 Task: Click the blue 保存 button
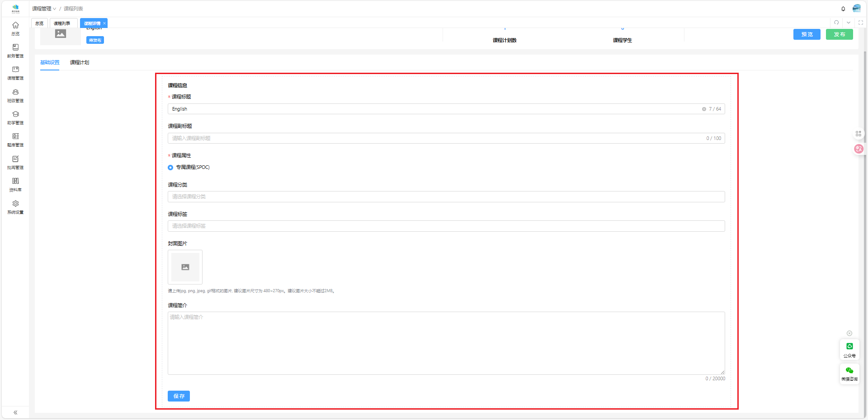pos(179,396)
